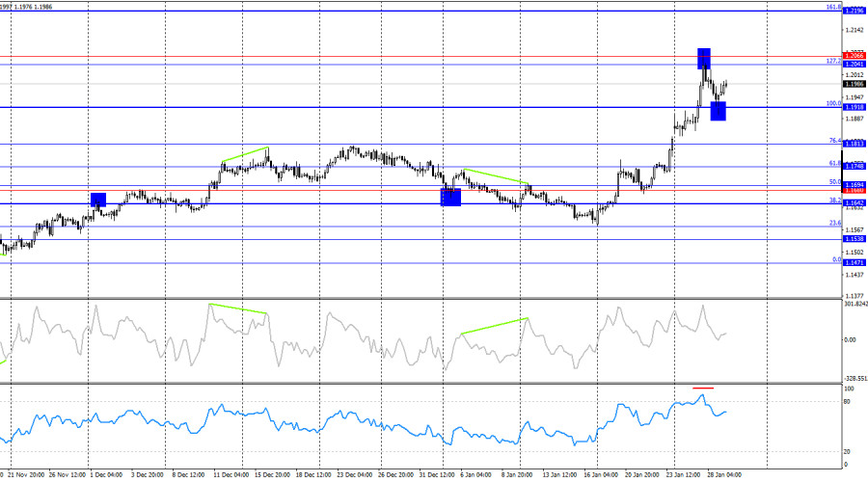Select the green trendline above the December 11-15 candles
Viewport: 868px width, 482px height.
coord(245,154)
